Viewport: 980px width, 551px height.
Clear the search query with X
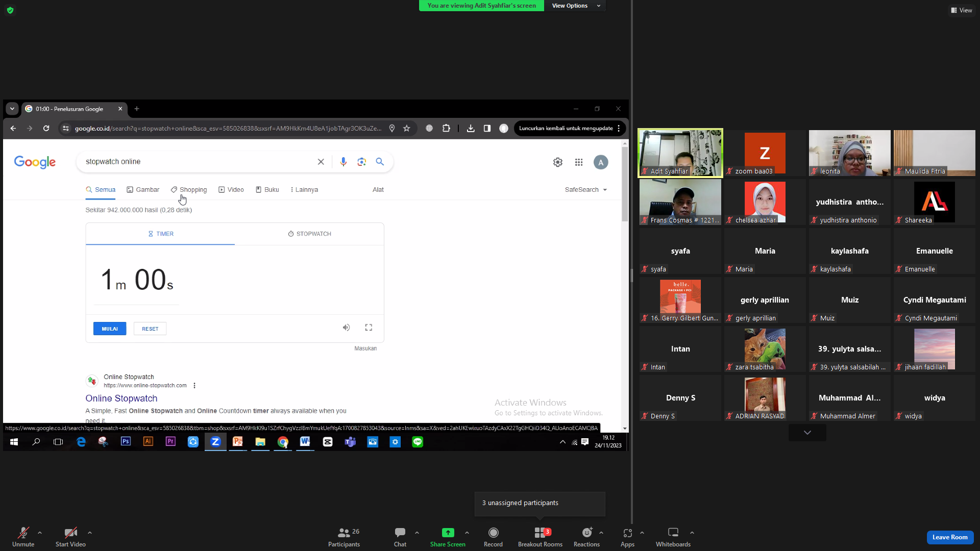click(x=321, y=162)
